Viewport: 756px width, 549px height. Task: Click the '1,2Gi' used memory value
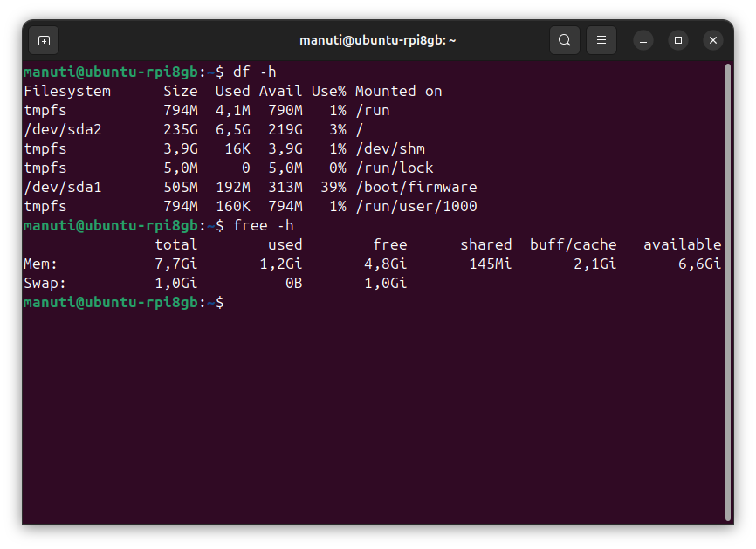[x=280, y=264]
